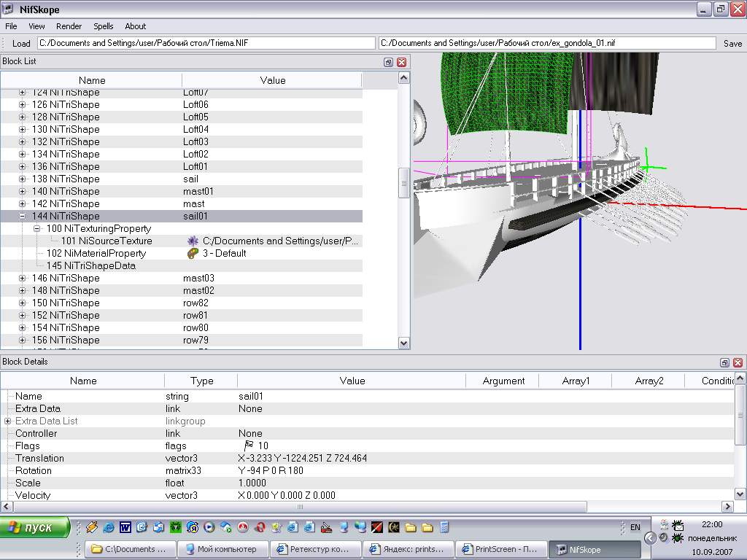This screenshot has height=560, width=747.
Task: Expand the 150 NiTriShape row82 node
Action: tap(23, 303)
